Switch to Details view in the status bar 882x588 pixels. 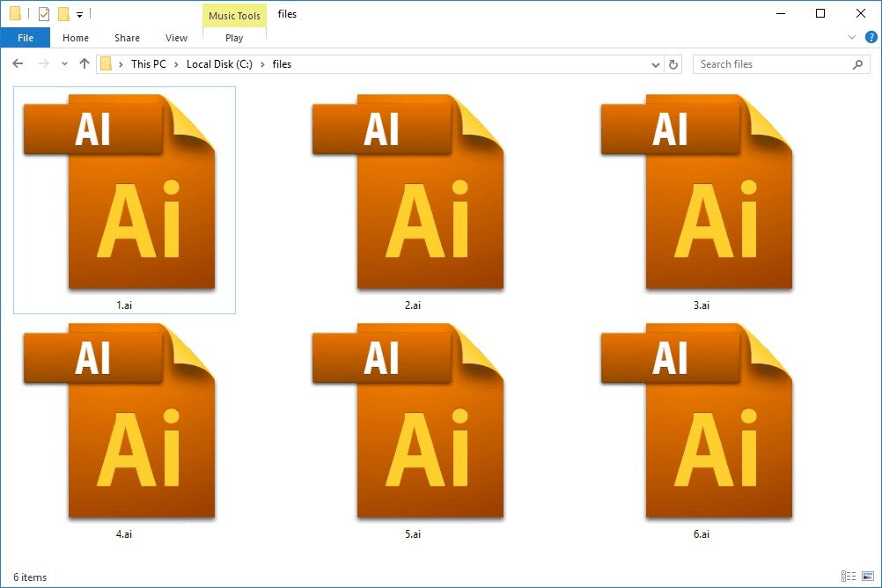tap(849, 577)
